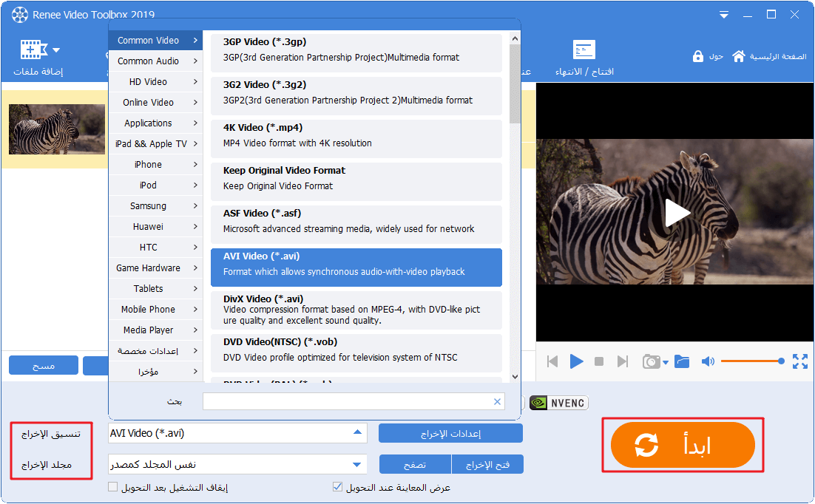Skip to previous frame icon
Viewport: 815px width, 504px height.
[552, 361]
